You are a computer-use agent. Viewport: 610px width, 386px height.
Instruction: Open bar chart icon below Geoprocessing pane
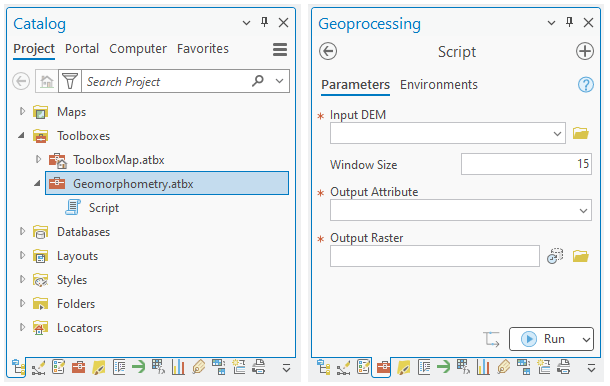point(483,367)
